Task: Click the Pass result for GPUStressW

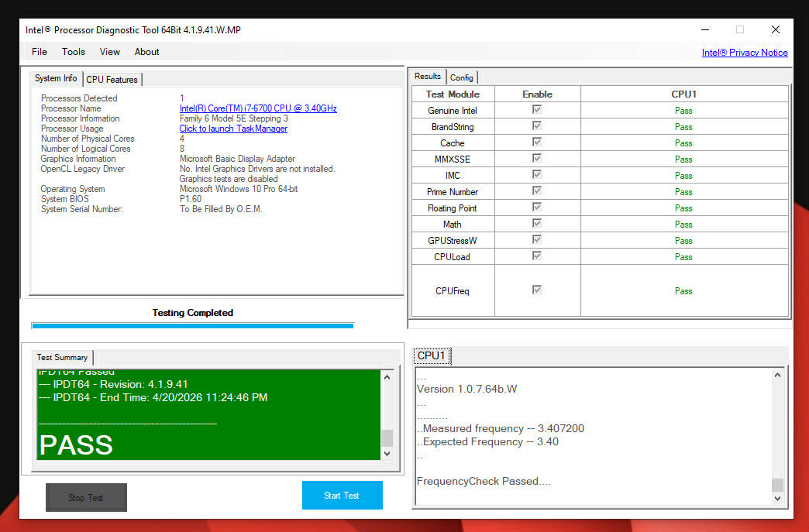Action: tap(683, 241)
